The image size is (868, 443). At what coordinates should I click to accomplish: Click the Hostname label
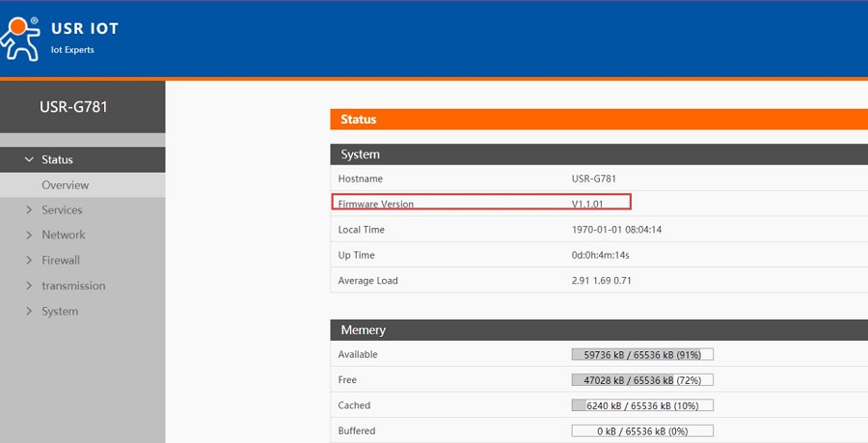click(361, 179)
